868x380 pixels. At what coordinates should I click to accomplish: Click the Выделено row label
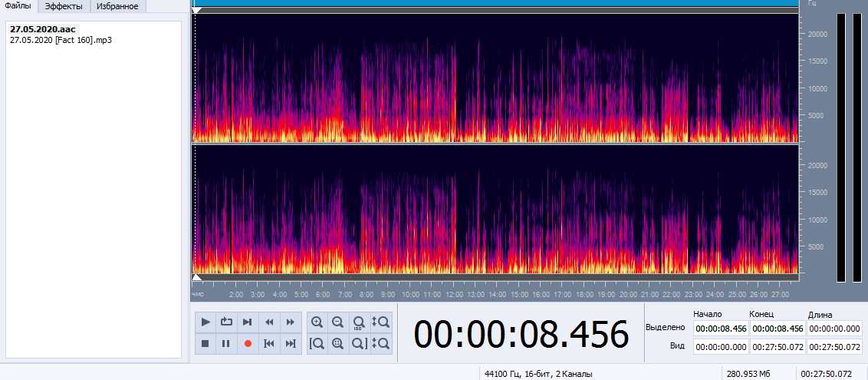666,327
